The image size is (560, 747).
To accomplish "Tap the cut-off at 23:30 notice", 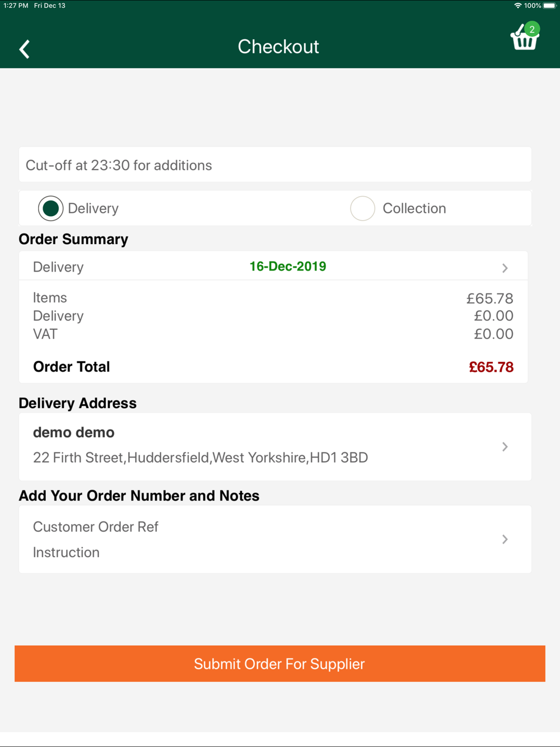I will 275,165.
